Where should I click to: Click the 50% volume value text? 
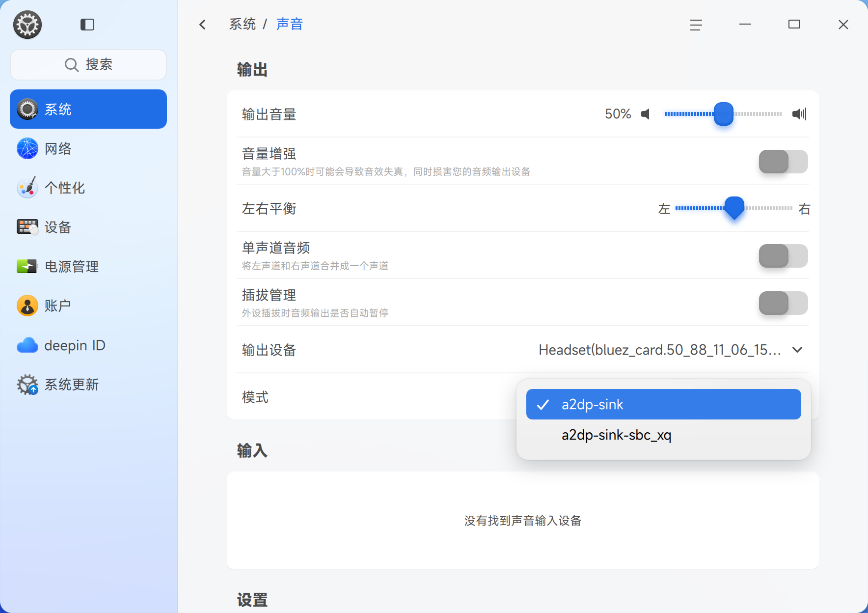coord(618,114)
